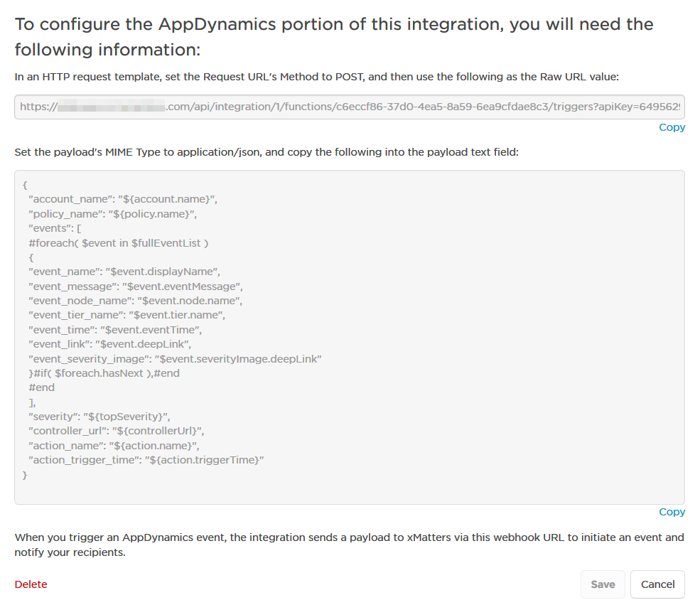Click the "event_tier_name" payload line
700x605 pixels.
126,315
